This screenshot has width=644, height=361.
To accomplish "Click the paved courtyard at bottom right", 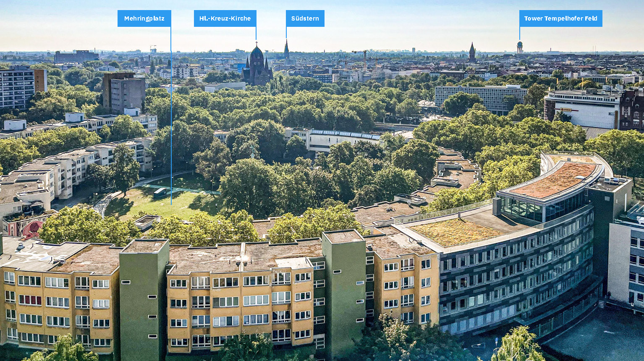I will pos(596,335).
